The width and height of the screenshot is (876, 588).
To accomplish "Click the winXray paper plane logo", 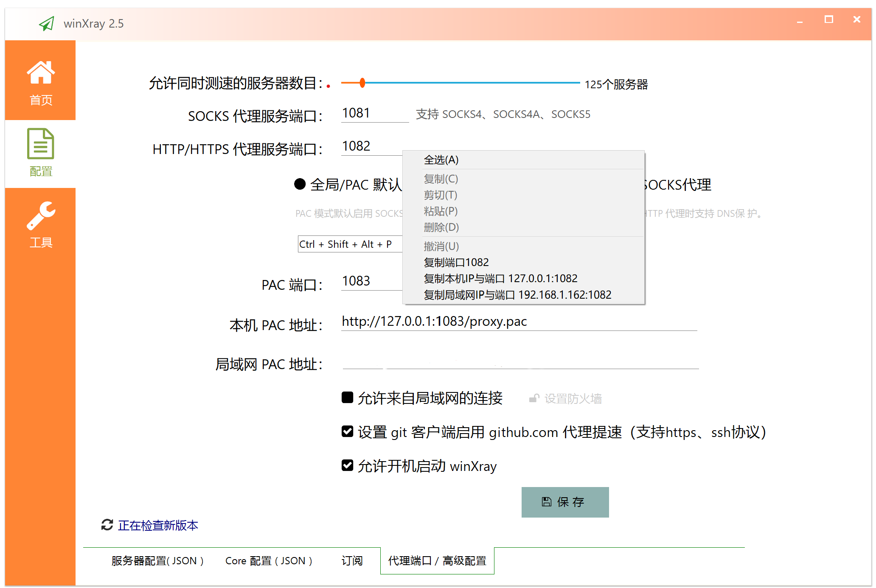I will click(47, 23).
